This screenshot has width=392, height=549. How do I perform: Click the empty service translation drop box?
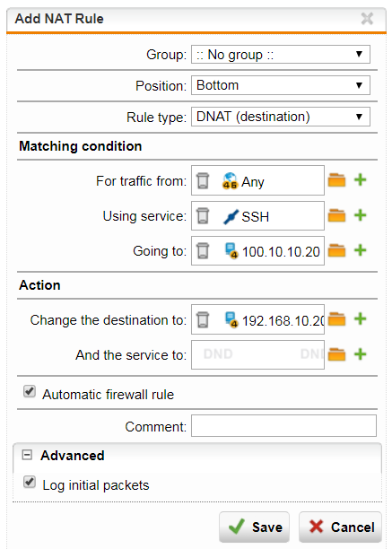pyautogui.click(x=257, y=354)
